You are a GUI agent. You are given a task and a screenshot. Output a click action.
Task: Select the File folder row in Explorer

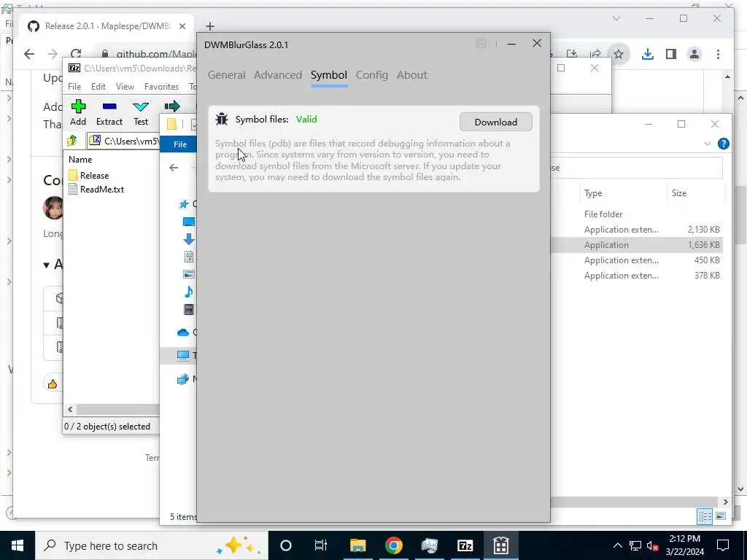pyautogui.click(x=636, y=214)
